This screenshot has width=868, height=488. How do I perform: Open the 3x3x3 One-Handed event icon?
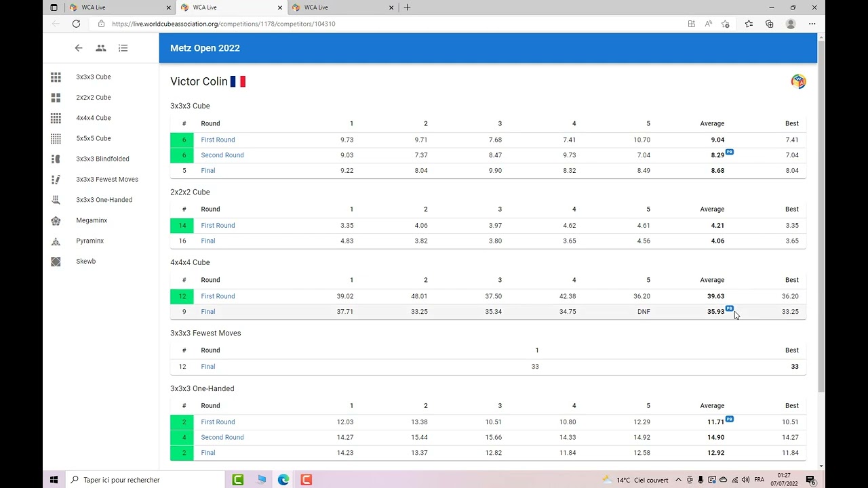click(56, 200)
